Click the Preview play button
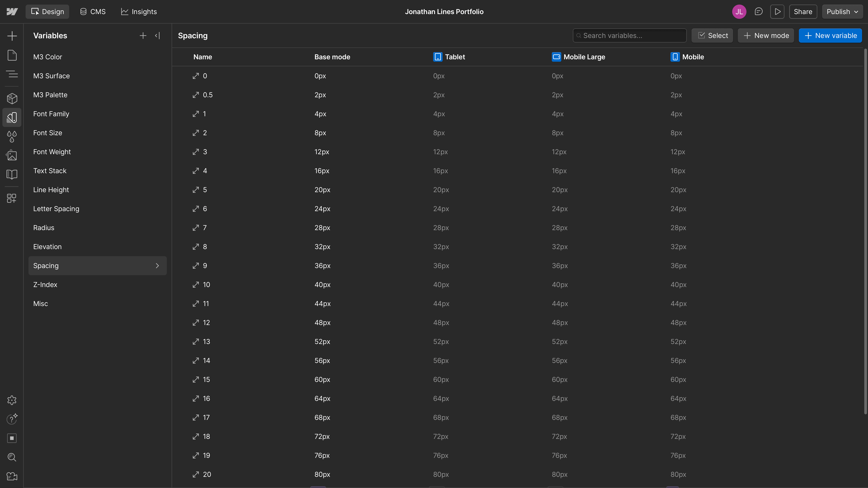Viewport: 868px width, 488px height. click(777, 12)
